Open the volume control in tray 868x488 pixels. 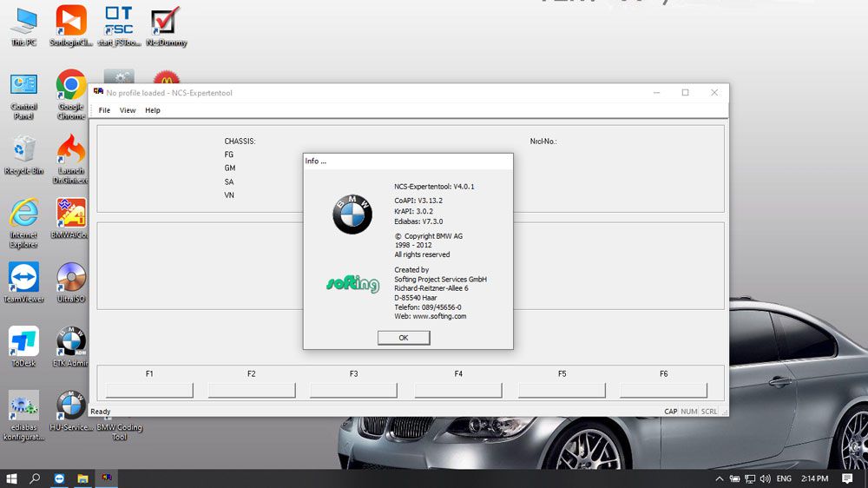pos(766,478)
